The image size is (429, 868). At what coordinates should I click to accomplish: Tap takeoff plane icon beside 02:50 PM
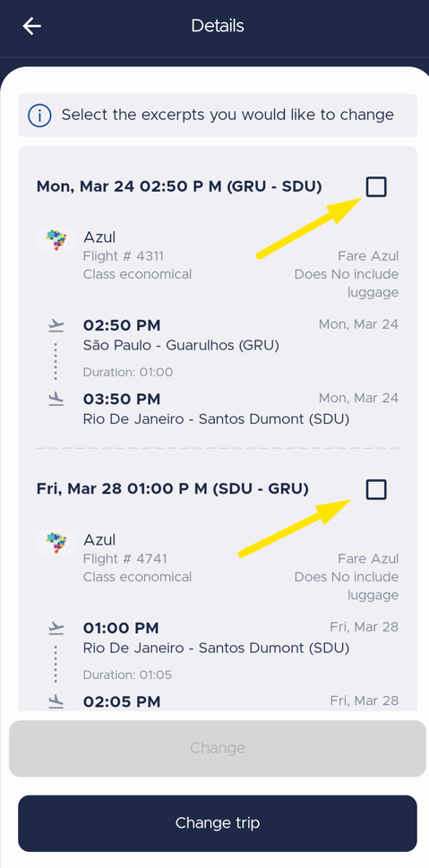56,325
